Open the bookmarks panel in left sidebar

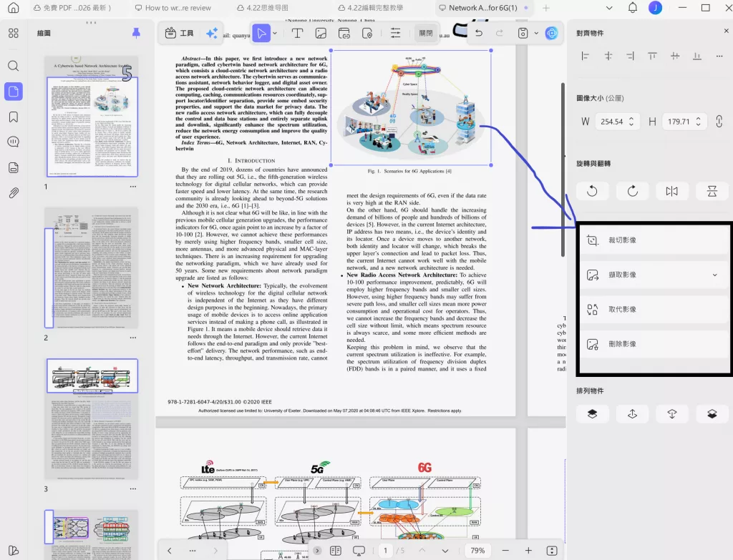(x=13, y=117)
